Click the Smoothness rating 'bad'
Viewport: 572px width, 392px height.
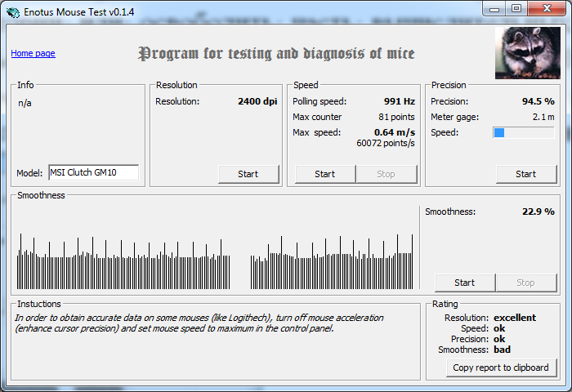[x=503, y=350]
